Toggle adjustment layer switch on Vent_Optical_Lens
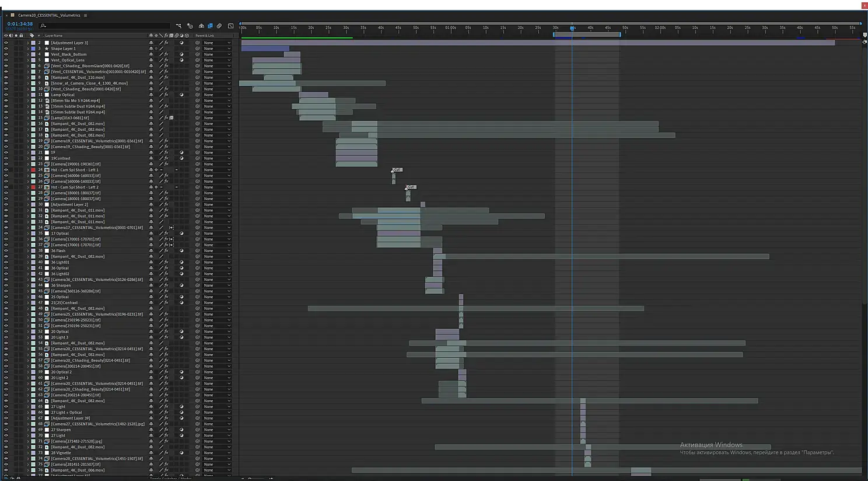 click(181, 60)
